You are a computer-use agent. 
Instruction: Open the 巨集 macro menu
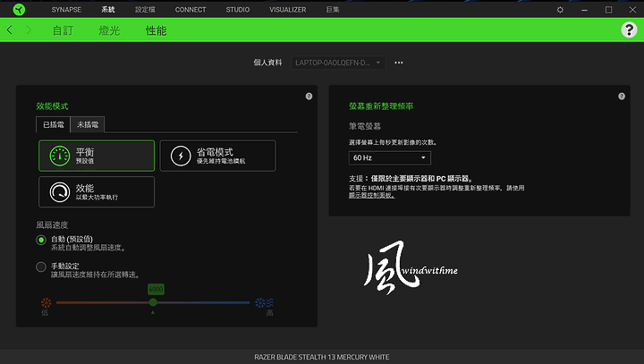332,10
